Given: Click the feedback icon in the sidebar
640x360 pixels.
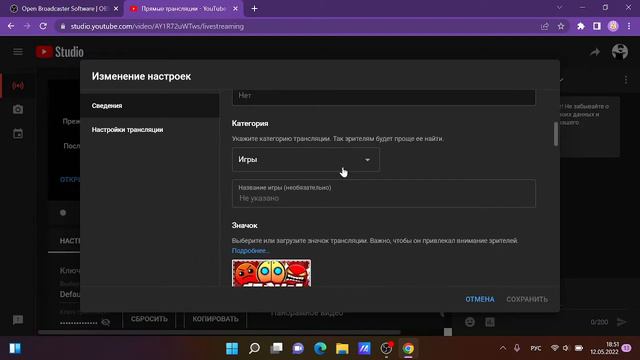Looking at the screenshot, I should tap(18, 320).
